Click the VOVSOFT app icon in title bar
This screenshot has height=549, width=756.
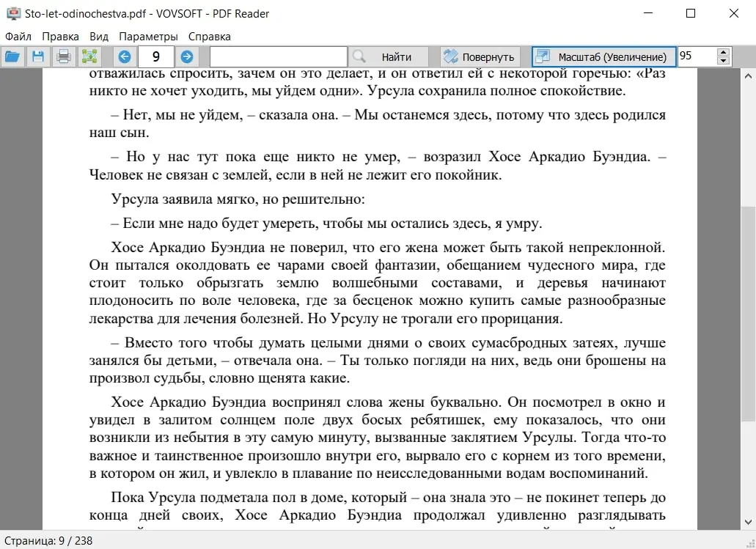13,13
